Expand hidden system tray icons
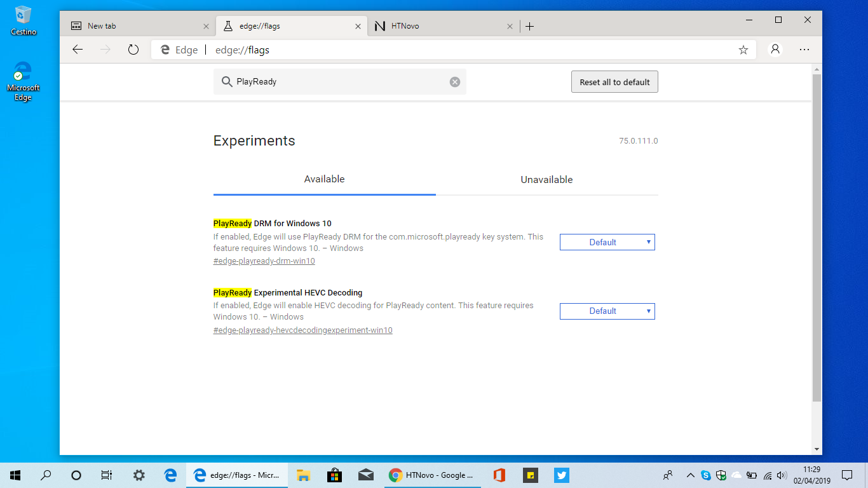 click(690, 475)
